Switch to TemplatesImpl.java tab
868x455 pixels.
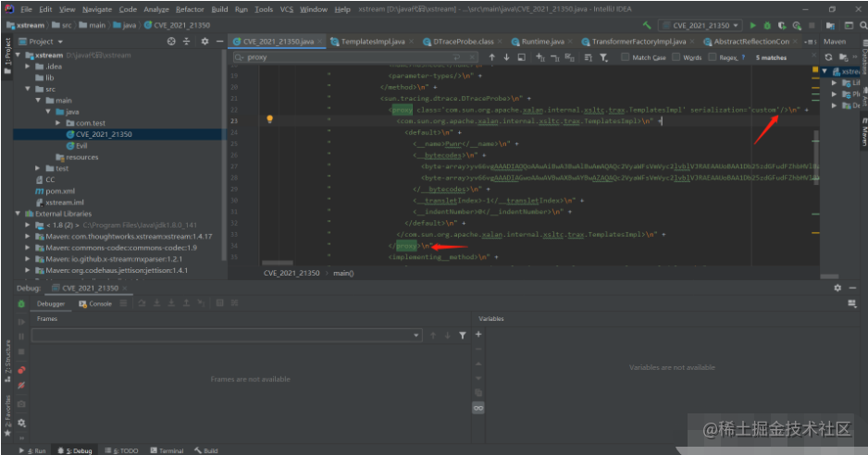(373, 42)
